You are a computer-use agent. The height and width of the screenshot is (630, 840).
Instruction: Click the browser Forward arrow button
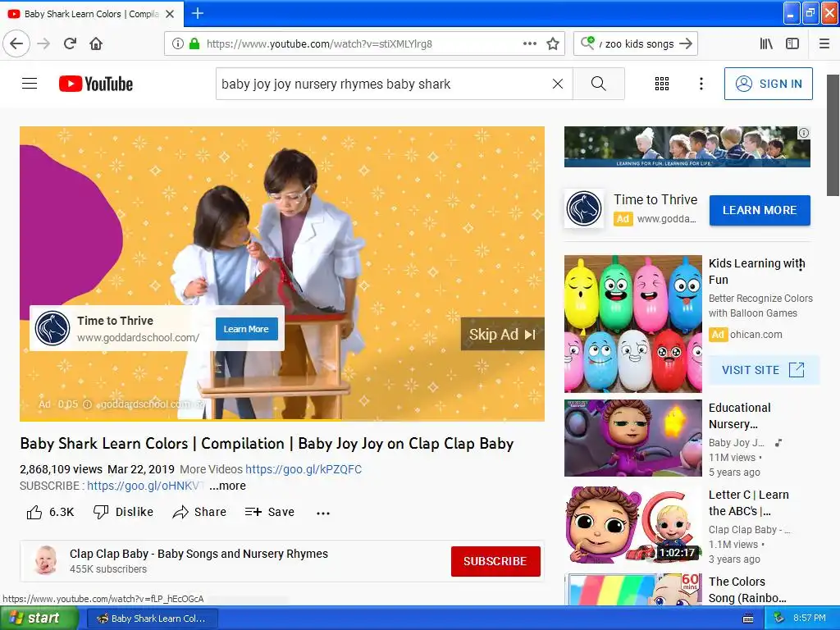(43, 43)
